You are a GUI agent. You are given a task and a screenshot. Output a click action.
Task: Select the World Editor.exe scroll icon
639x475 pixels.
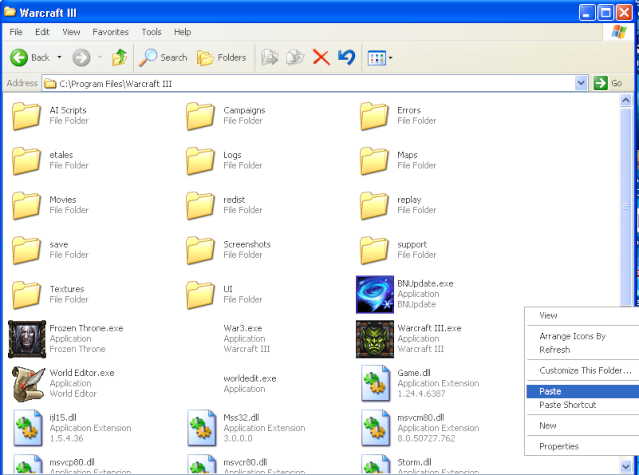click(x=27, y=383)
